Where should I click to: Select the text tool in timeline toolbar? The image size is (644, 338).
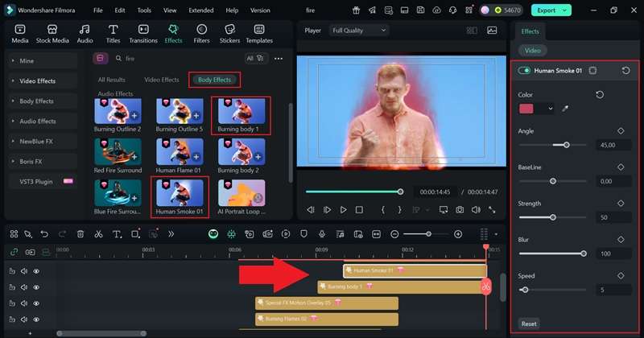[x=117, y=234]
